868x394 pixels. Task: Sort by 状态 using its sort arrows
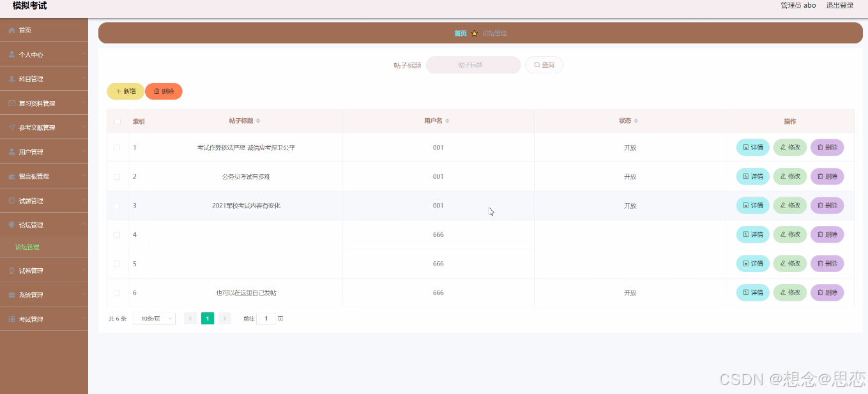[636, 121]
